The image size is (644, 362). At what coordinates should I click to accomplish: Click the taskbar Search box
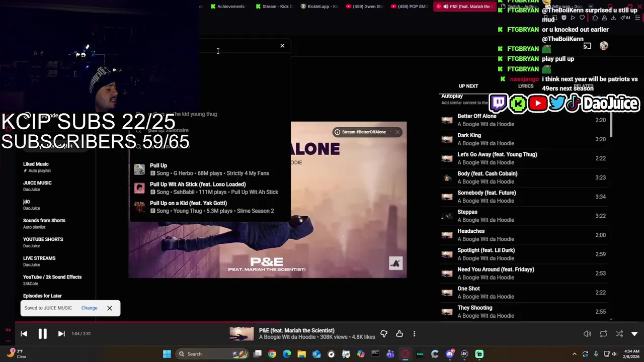(x=212, y=354)
